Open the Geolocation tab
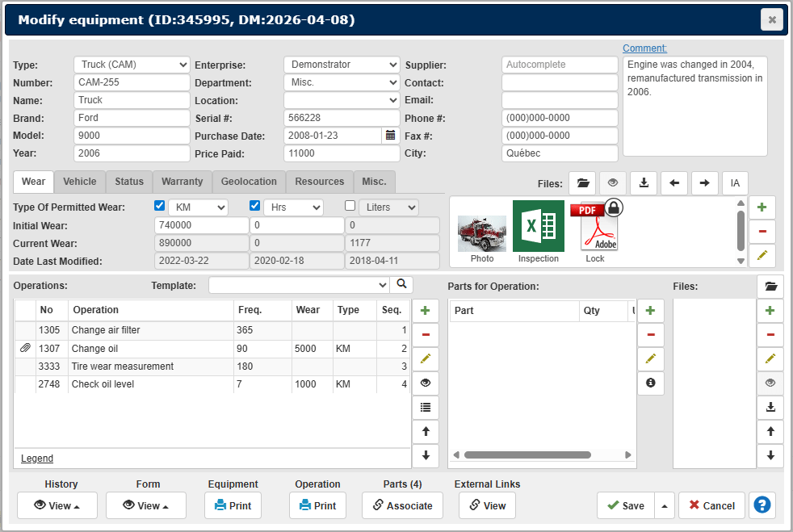Viewport: 793px width, 532px height. coord(249,182)
